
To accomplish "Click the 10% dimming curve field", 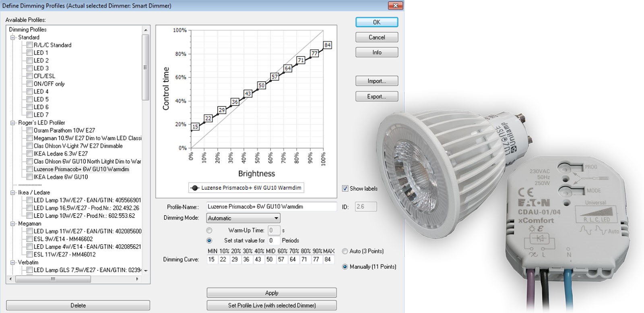I will [x=224, y=260].
